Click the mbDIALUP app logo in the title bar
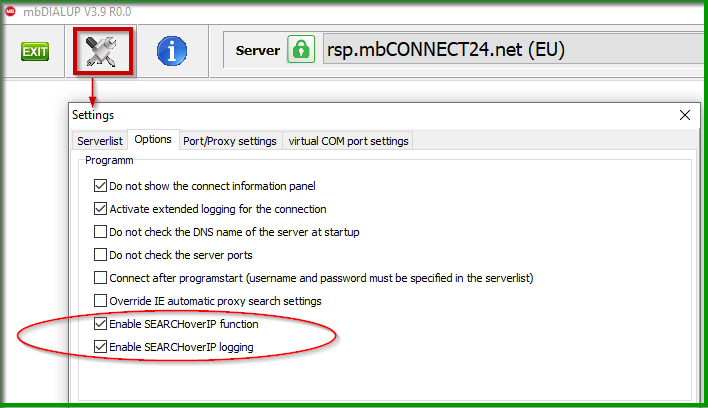Screen dimensions: 708x408 click(x=10, y=12)
